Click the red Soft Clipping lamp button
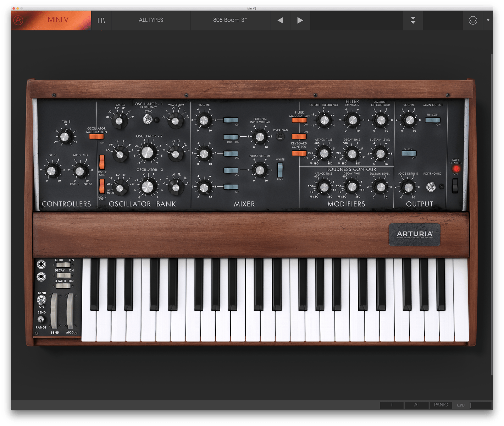This screenshot has width=504, height=426. coord(456,169)
